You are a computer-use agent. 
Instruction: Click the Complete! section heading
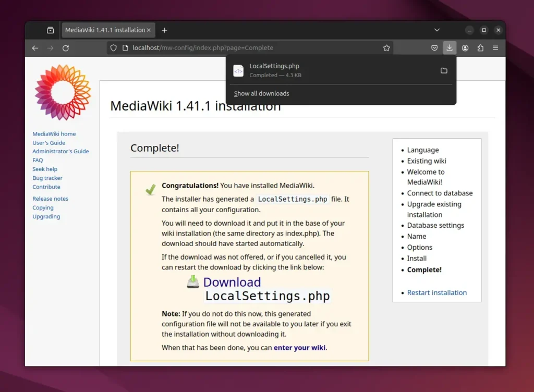point(155,148)
